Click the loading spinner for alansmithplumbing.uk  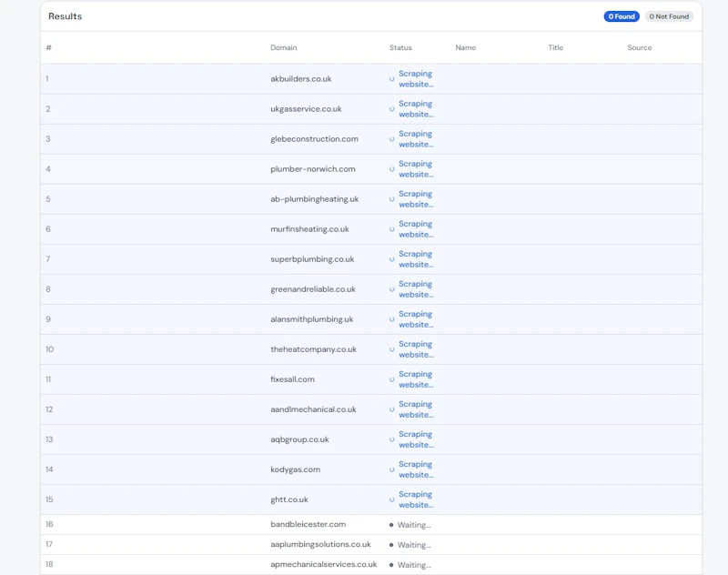point(392,319)
